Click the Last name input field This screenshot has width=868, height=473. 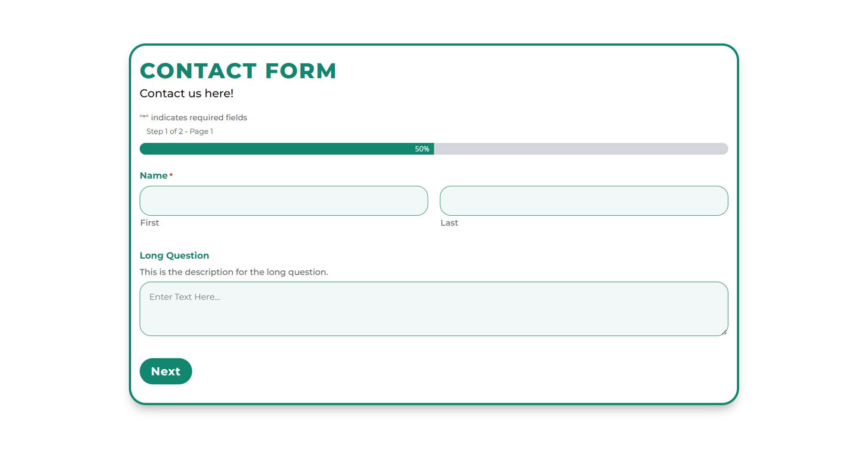click(583, 200)
